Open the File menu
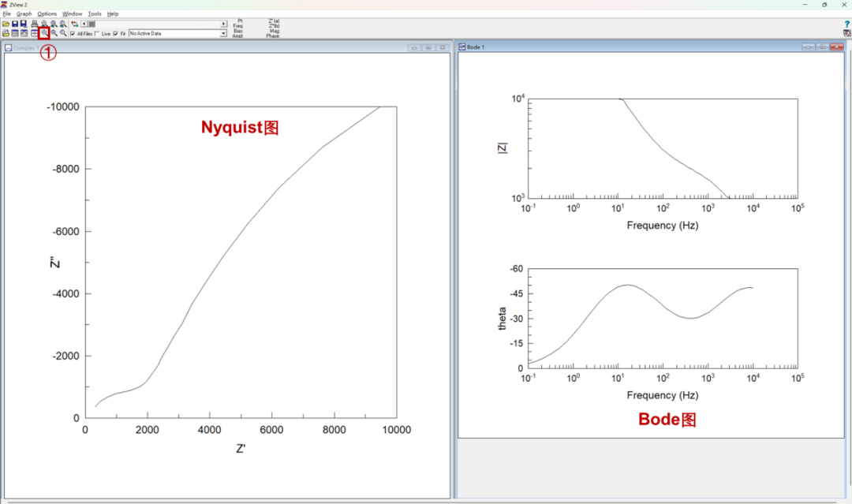The image size is (852, 504). (6, 13)
